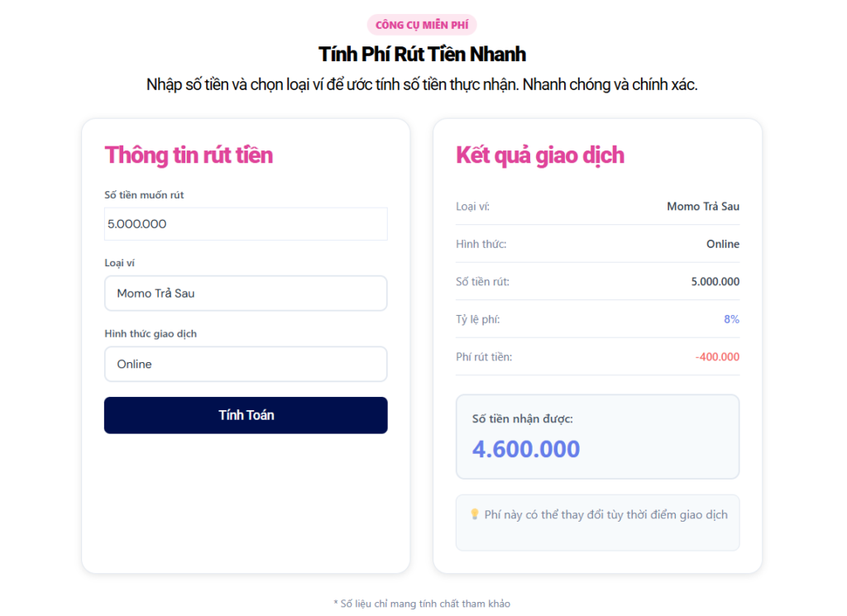Click the CÔNG CỤ MIỄN PHÍ badge
The image size is (847, 616).
coord(422,25)
